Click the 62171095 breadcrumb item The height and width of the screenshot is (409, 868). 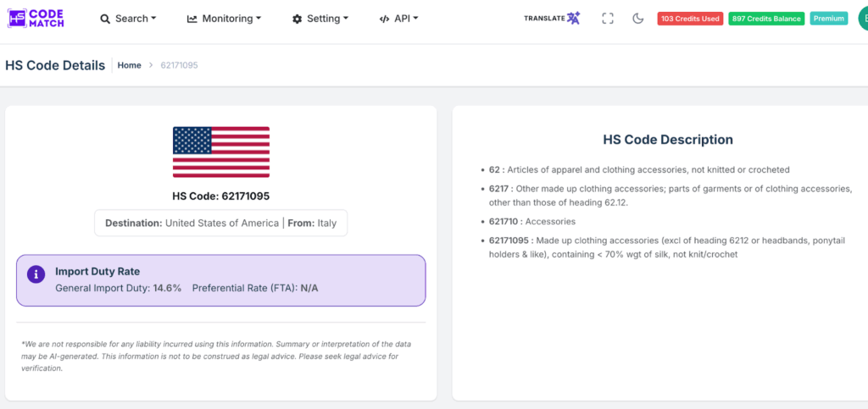click(x=179, y=65)
